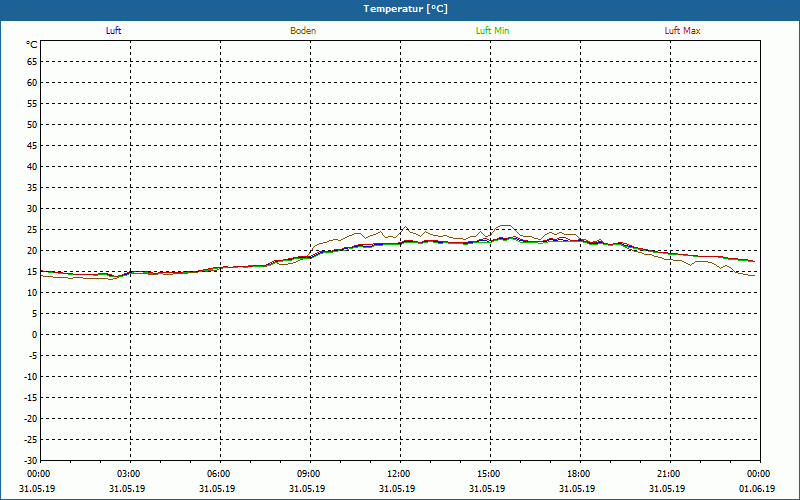The width and height of the screenshot is (800, 500).
Task: Click the 20 value on temperature axis
Action: pos(32,251)
